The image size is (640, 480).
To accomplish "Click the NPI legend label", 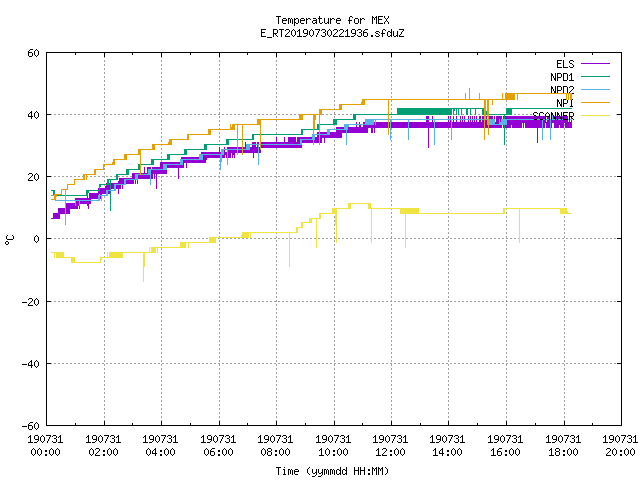I will point(565,103).
